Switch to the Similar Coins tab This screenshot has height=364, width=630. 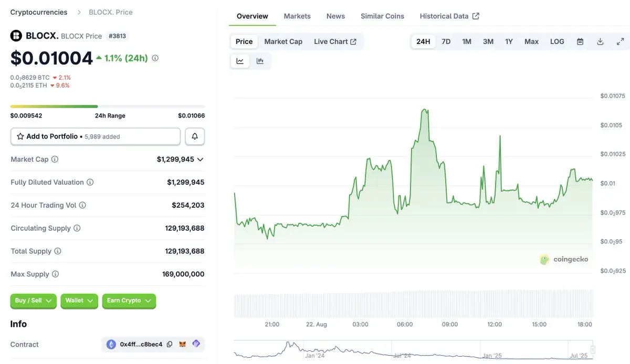(382, 16)
